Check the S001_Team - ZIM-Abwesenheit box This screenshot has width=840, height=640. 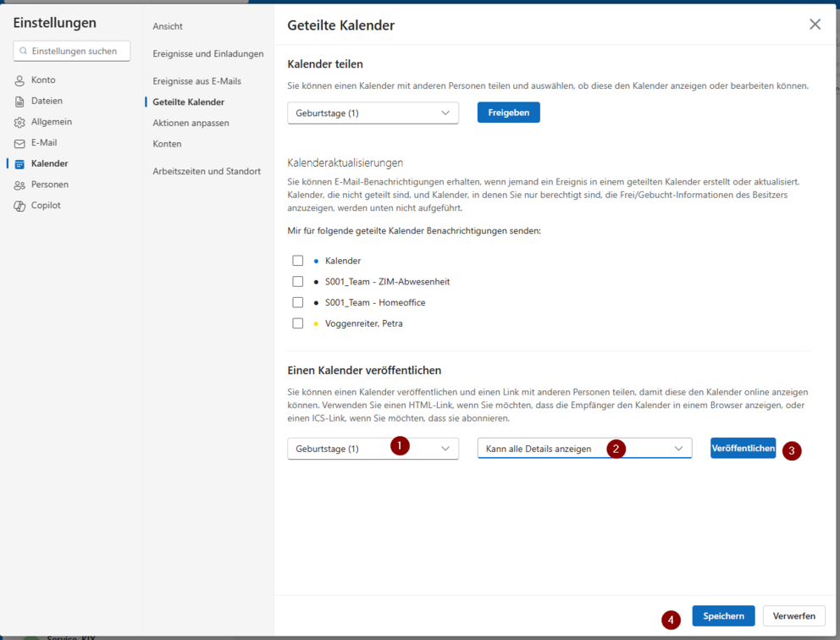click(x=297, y=282)
